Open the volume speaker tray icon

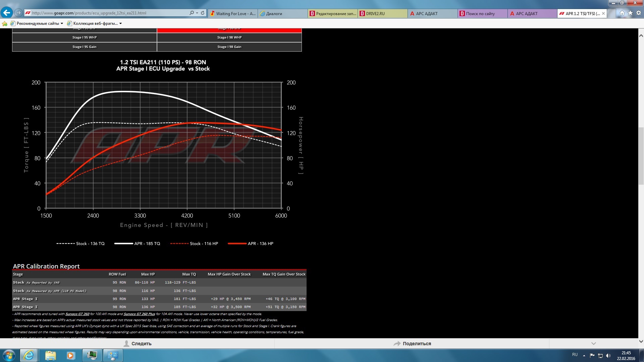608,356
